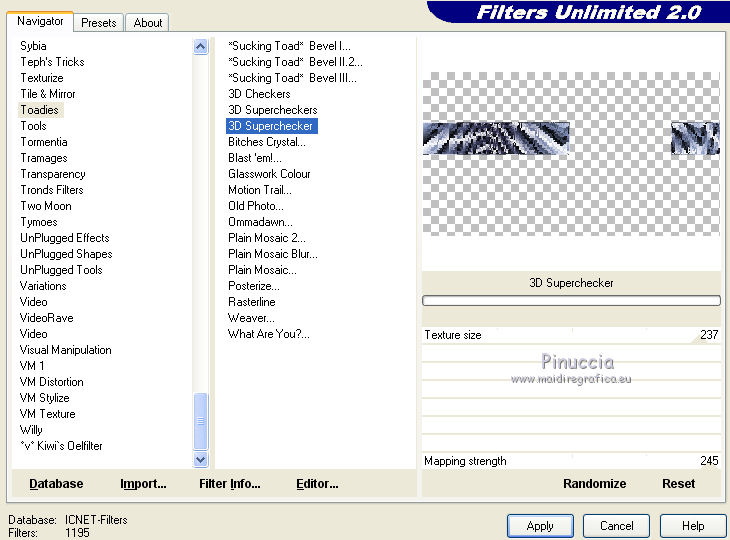Open Help for Filters Unlimited
The height and width of the screenshot is (540, 730).
[x=693, y=526]
